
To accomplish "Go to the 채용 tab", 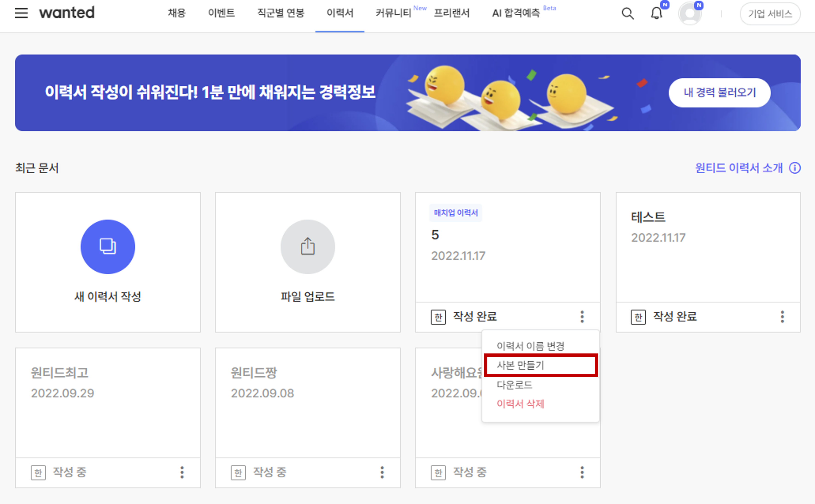I will coord(177,13).
